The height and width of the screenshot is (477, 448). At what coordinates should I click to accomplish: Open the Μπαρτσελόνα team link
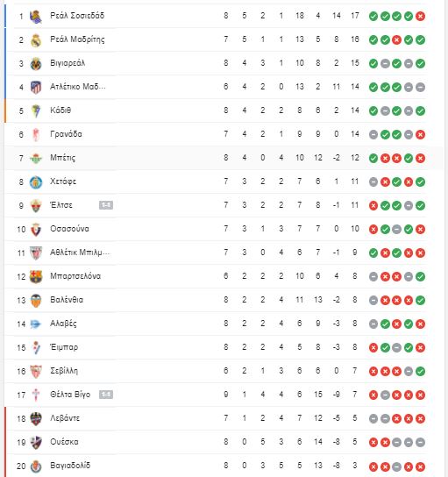click(75, 276)
